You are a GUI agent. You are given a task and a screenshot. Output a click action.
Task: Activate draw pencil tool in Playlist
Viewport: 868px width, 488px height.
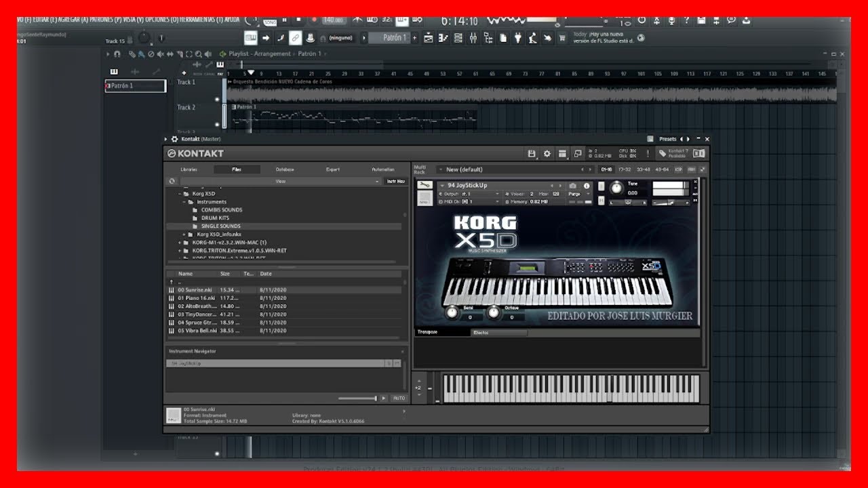coord(133,54)
